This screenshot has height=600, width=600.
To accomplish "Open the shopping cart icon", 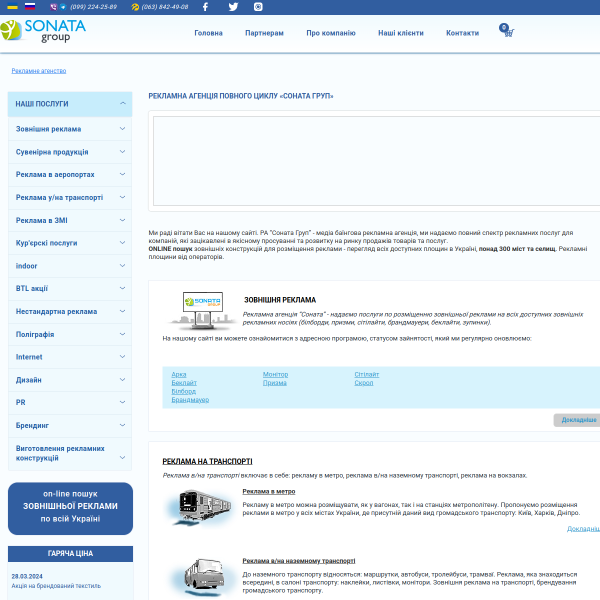I will pyautogui.click(x=506, y=30).
